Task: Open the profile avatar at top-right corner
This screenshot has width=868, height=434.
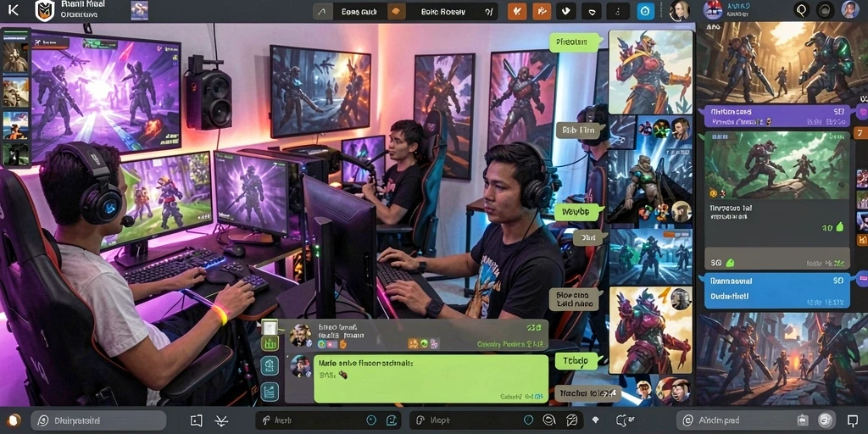Action: click(849, 9)
